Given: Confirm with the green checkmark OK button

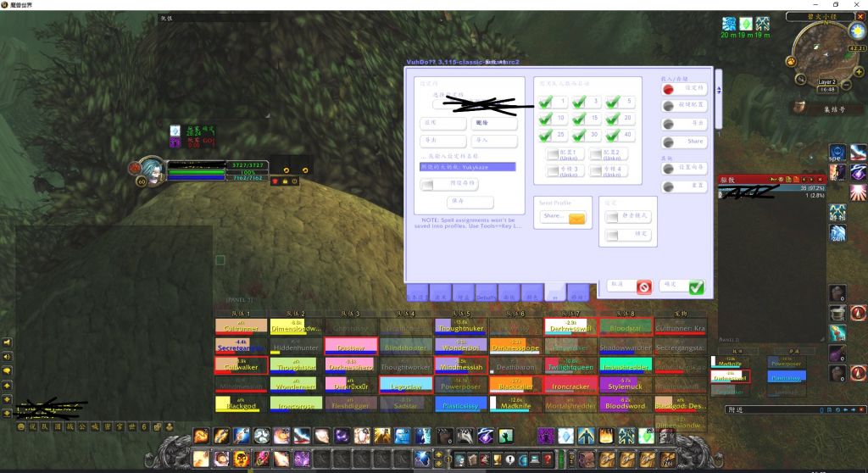Looking at the screenshot, I should (x=696, y=287).
